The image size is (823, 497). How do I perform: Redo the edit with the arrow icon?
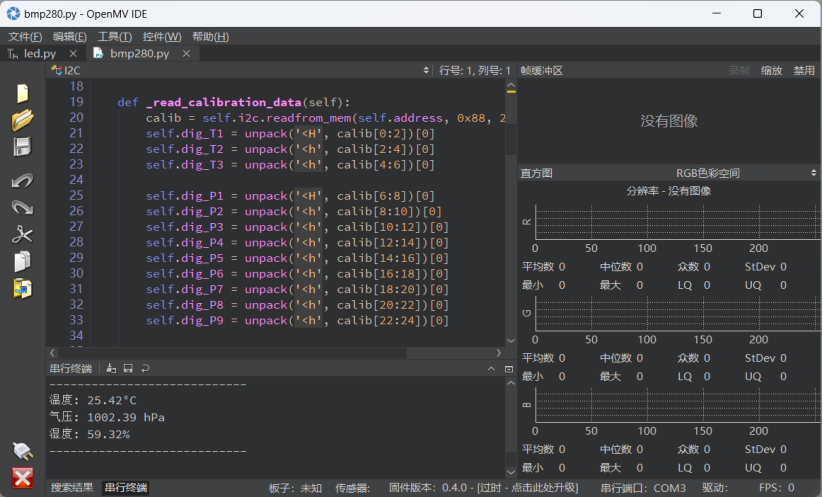(22, 207)
